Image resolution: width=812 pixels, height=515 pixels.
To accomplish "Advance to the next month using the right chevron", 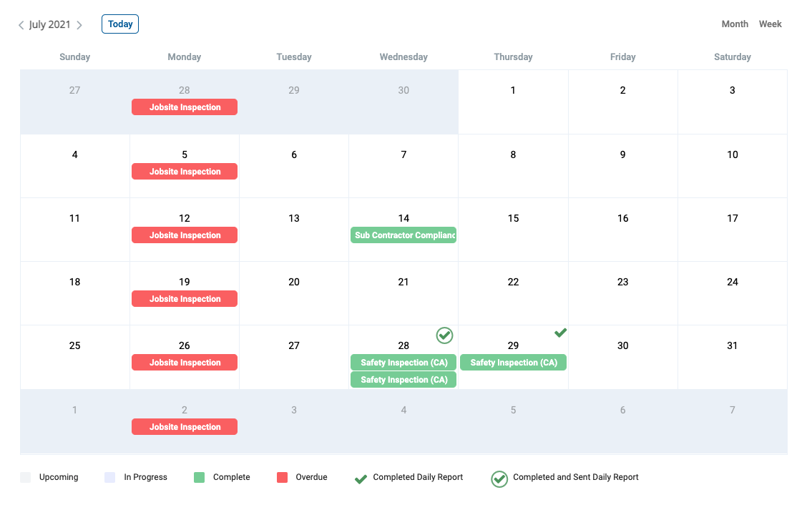I will [79, 25].
